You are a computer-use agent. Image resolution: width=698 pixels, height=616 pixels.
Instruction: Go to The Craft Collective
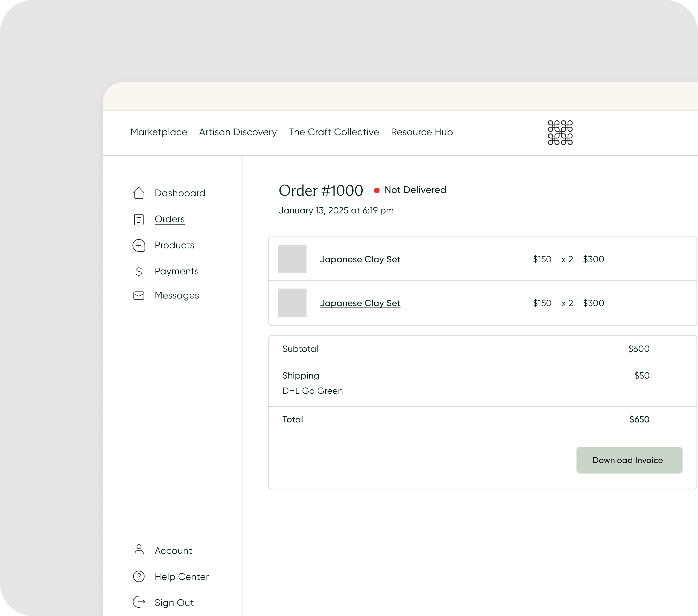[x=334, y=132]
